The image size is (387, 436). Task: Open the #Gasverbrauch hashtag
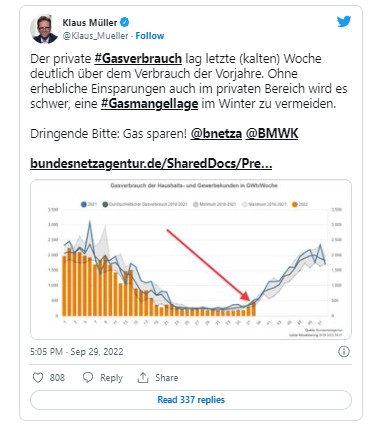click(138, 59)
